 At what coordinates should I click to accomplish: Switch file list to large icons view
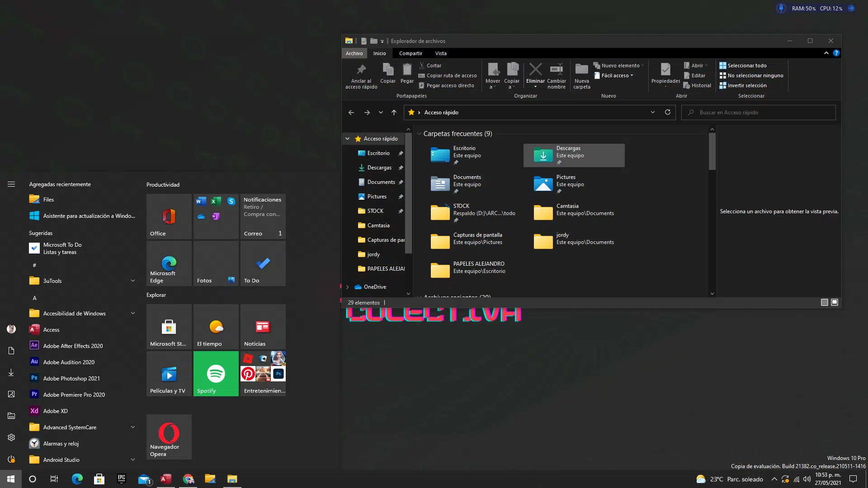(835, 302)
